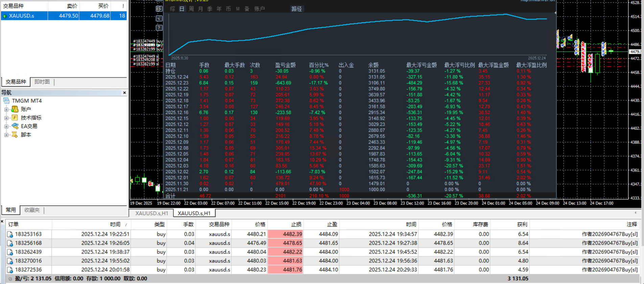Screen dimensions: 644x284
Task: Select the 账户 statistics tab
Action: tap(259, 9)
